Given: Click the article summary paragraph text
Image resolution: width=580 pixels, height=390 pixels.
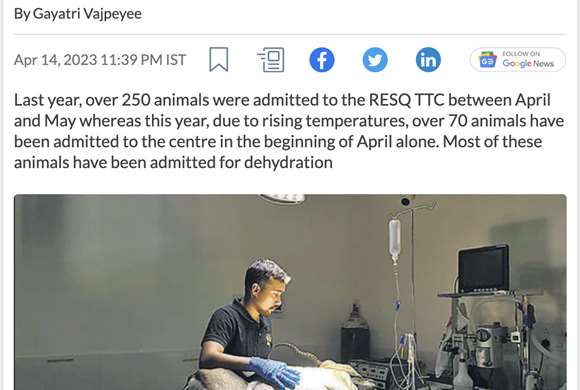Looking at the screenshot, I should [x=289, y=131].
